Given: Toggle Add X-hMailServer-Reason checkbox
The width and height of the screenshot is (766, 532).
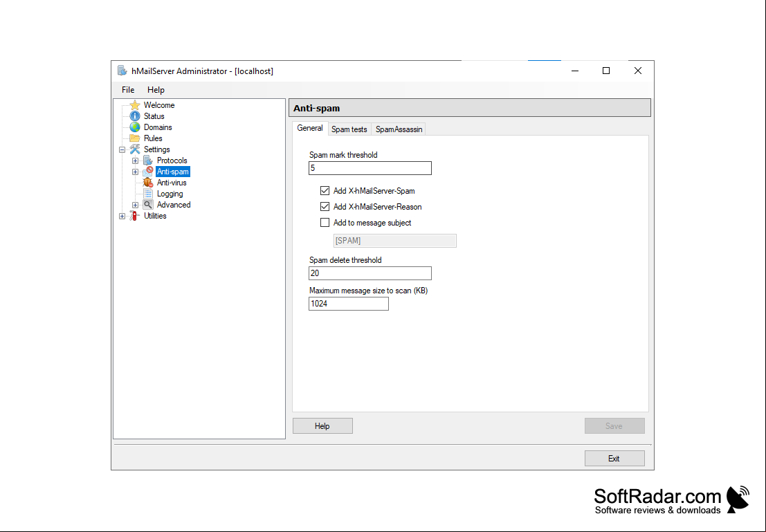Looking at the screenshot, I should (x=325, y=207).
